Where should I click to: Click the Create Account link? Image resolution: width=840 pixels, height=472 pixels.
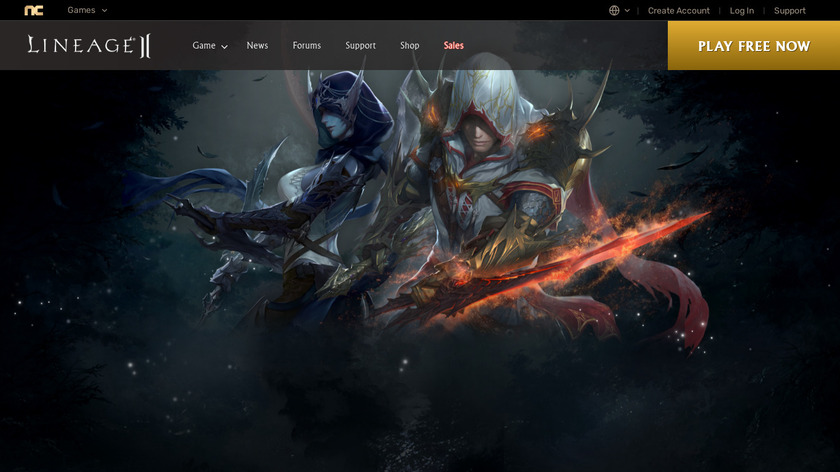tap(678, 10)
